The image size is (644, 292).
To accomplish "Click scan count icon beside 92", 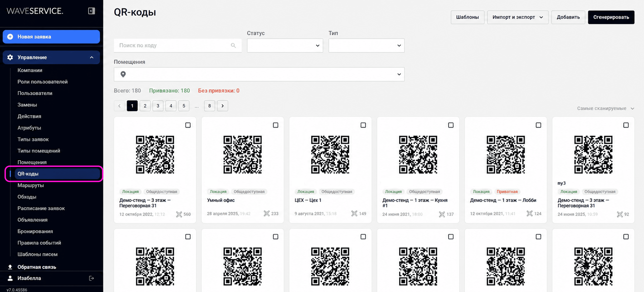I will (x=620, y=214).
